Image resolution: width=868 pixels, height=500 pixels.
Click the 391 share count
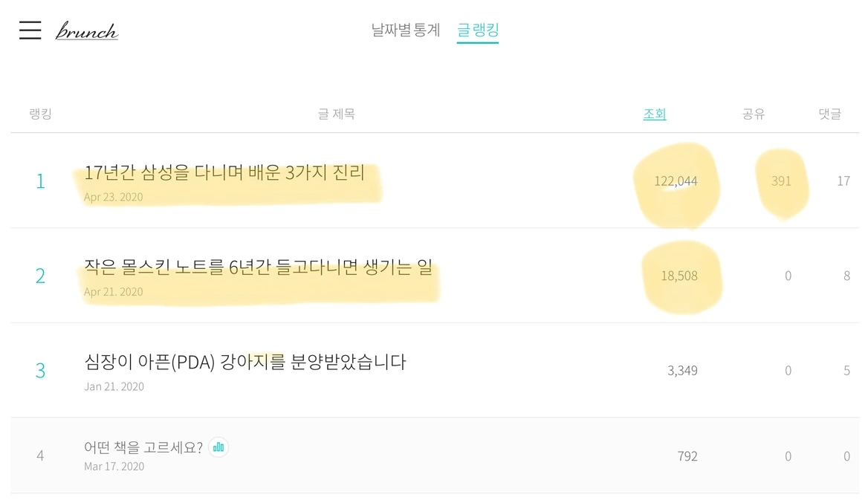click(781, 181)
